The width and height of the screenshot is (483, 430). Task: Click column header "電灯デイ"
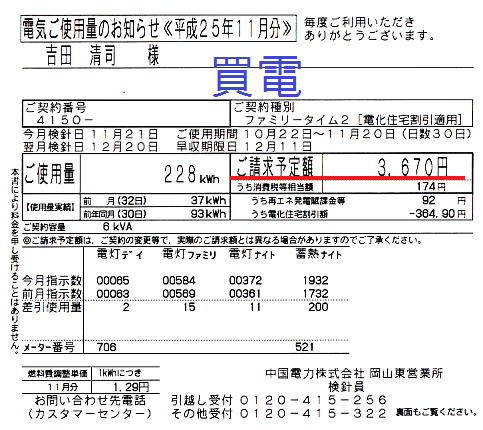click(x=120, y=254)
